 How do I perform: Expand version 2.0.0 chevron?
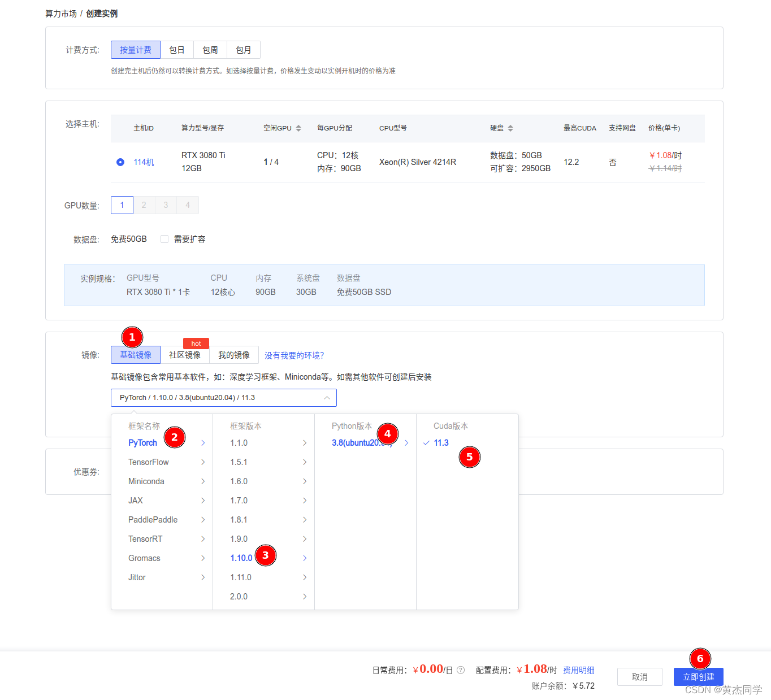305,597
